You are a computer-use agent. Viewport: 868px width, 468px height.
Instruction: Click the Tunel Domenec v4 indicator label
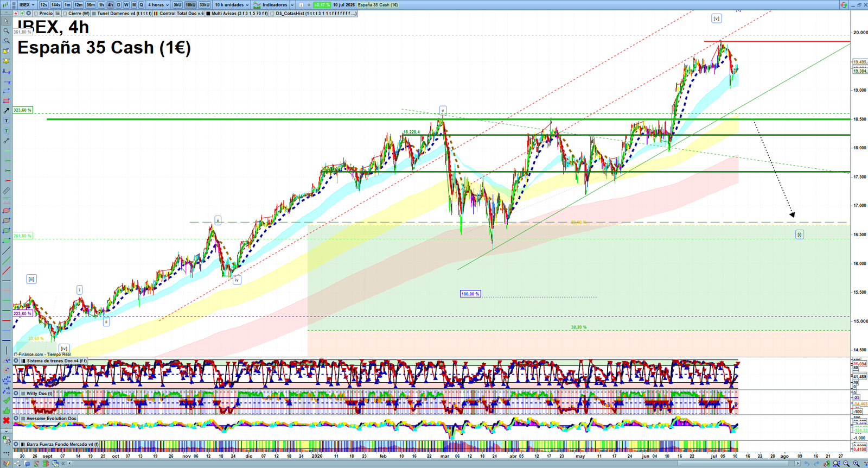coord(124,13)
